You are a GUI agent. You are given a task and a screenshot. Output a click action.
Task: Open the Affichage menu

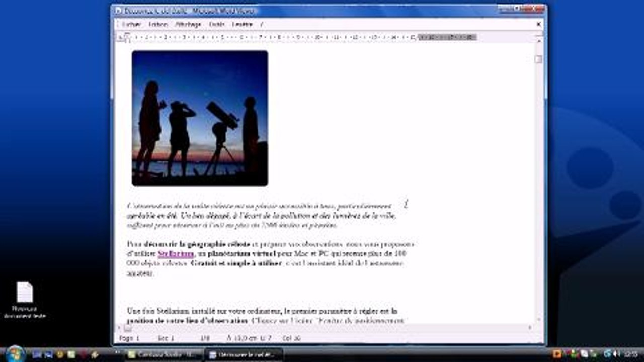click(188, 24)
